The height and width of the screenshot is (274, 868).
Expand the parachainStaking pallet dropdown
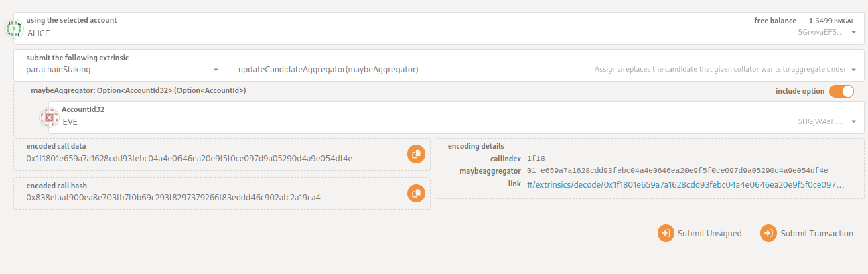coord(216,70)
